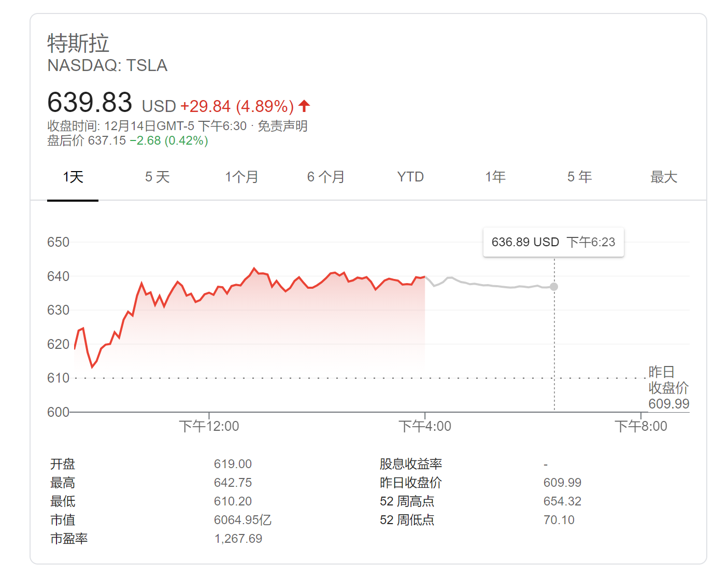Switch to the 5 天 range tab

point(158,177)
